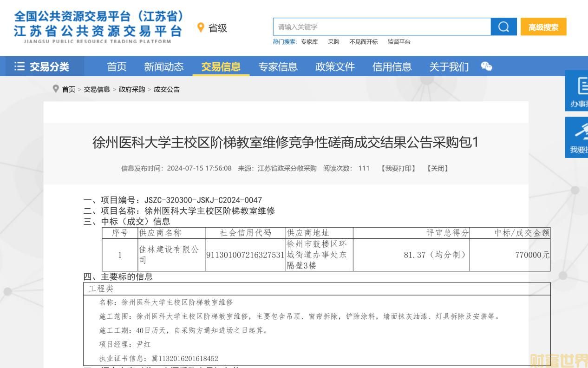This screenshot has width=588, height=368.
Task: Open the 政策文件 nav item
Action: coord(335,66)
